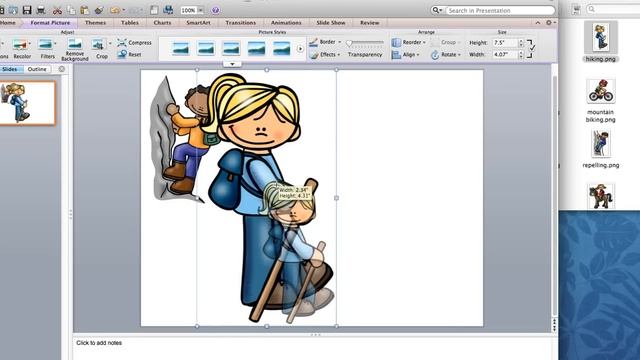Switch to the Themes tab
Viewport: 640px width, 360px height.
pyautogui.click(x=96, y=23)
